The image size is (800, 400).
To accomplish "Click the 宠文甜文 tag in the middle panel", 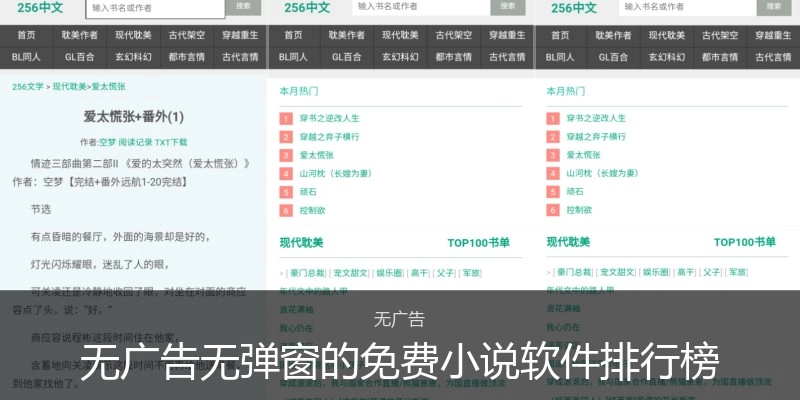I will [x=351, y=273].
